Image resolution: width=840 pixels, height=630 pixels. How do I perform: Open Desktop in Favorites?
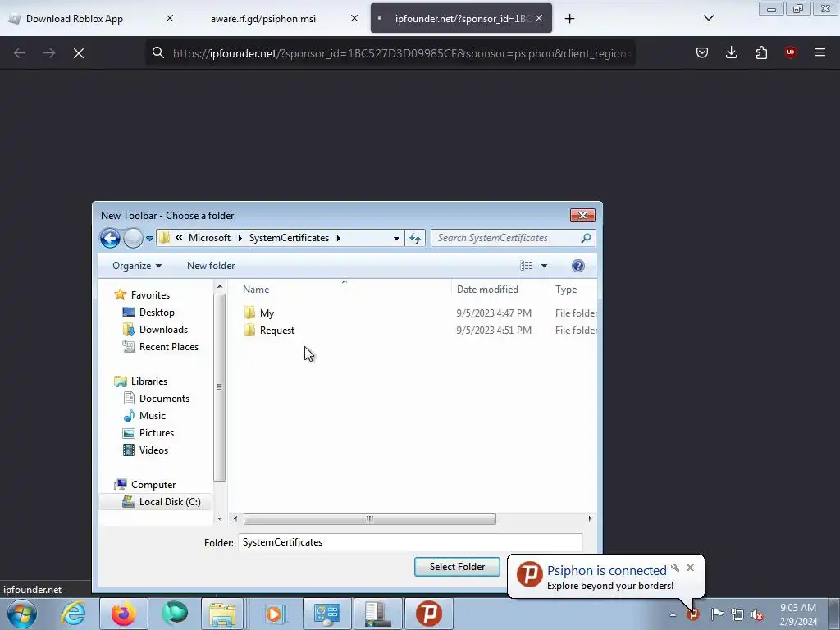click(x=157, y=313)
